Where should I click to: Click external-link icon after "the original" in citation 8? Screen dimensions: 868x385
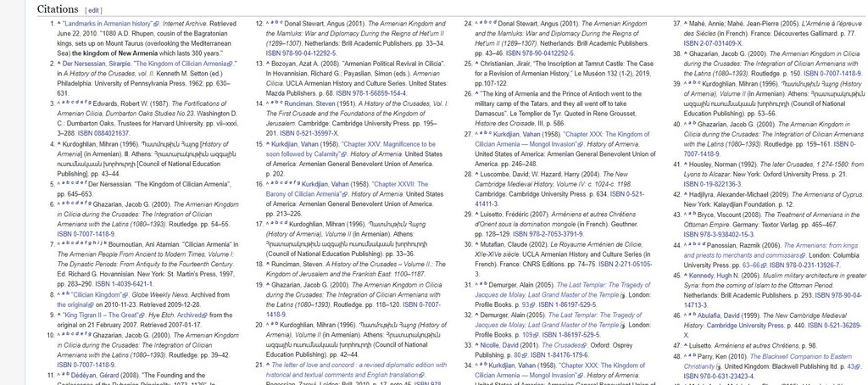(x=92, y=305)
